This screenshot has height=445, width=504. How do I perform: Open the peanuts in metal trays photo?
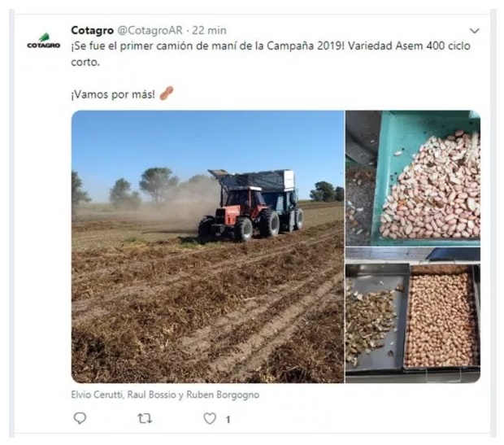[413, 316]
